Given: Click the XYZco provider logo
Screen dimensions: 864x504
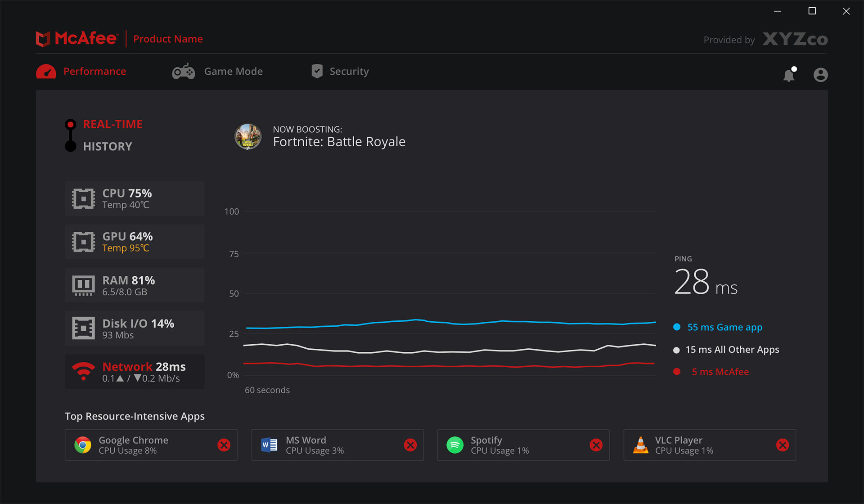Looking at the screenshot, I should 795,39.
